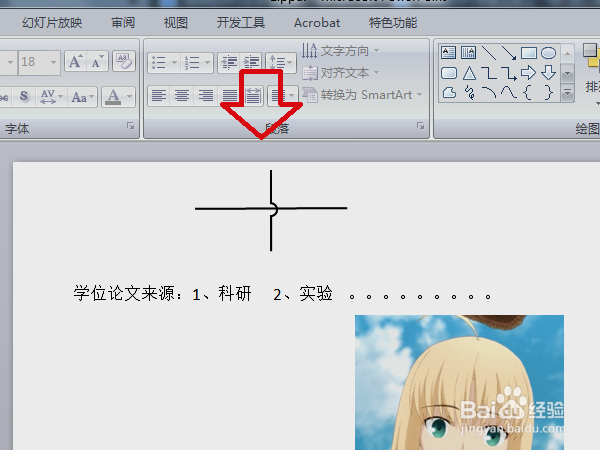Viewport: 600px width, 450px height.
Task: Select the vertical text box shape
Action: [x=468, y=52]
